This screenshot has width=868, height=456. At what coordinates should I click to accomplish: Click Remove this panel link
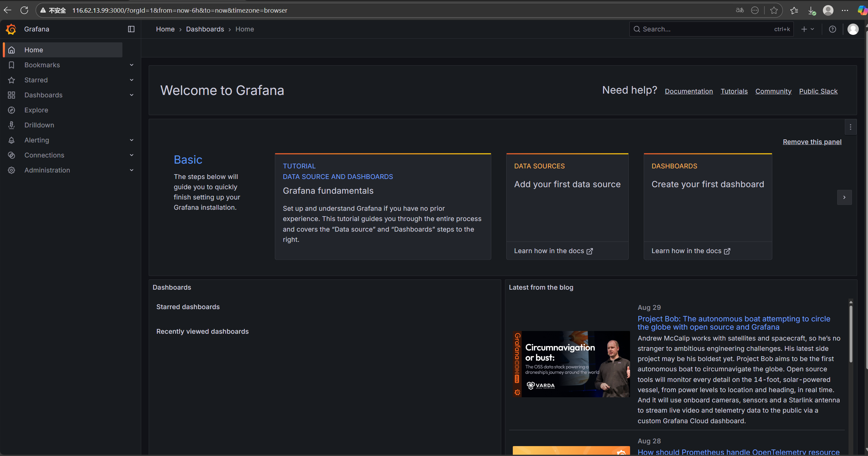click(x=812, y=142)
